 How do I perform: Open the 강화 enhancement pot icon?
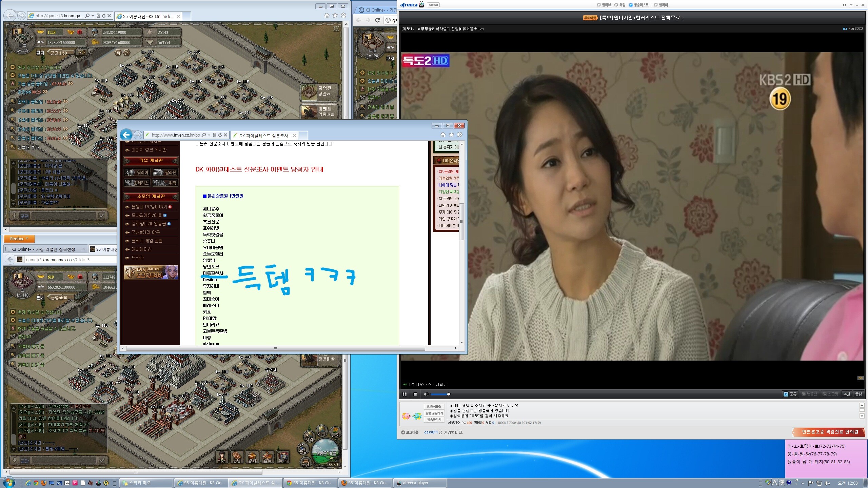click(252, 456)
